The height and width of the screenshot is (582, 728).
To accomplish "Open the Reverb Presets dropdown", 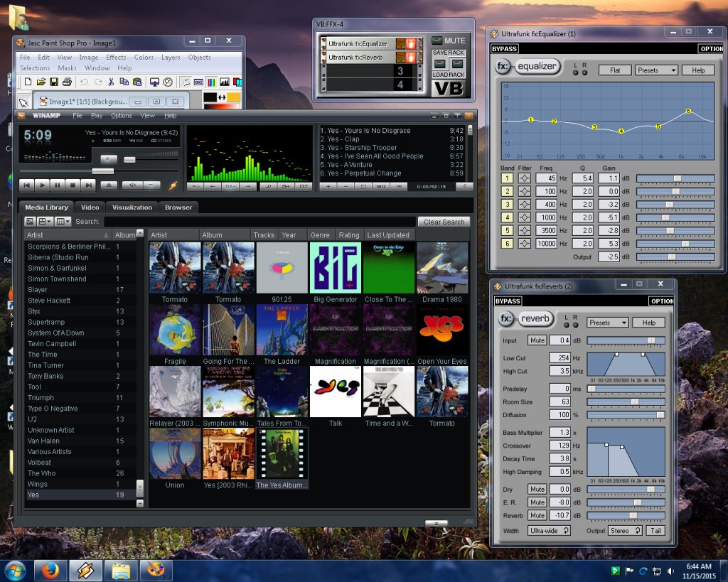I will tap(608, 323).
